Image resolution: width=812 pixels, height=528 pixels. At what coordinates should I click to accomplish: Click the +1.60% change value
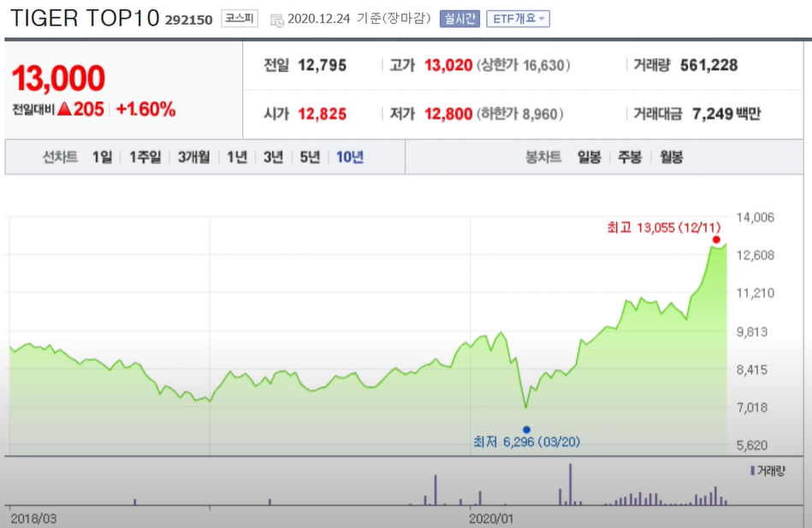pos(146,110)
